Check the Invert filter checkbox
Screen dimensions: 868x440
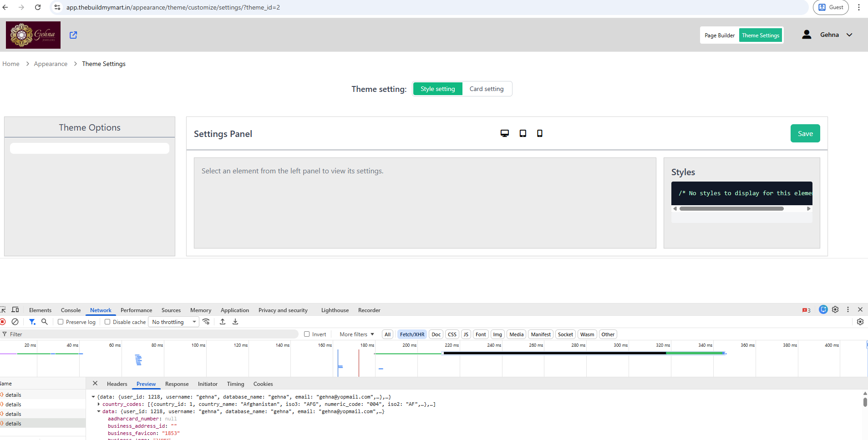click(307, 334)
